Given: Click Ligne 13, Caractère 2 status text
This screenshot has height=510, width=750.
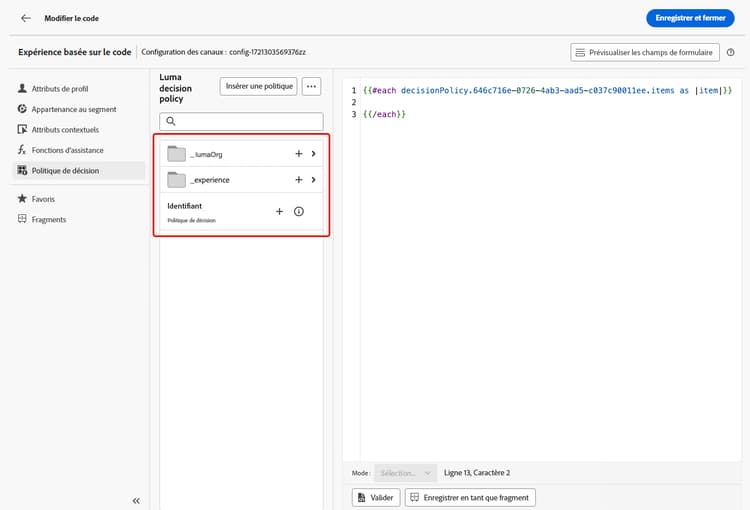Looking at the screenshot, I should click(x=477, y=473).
